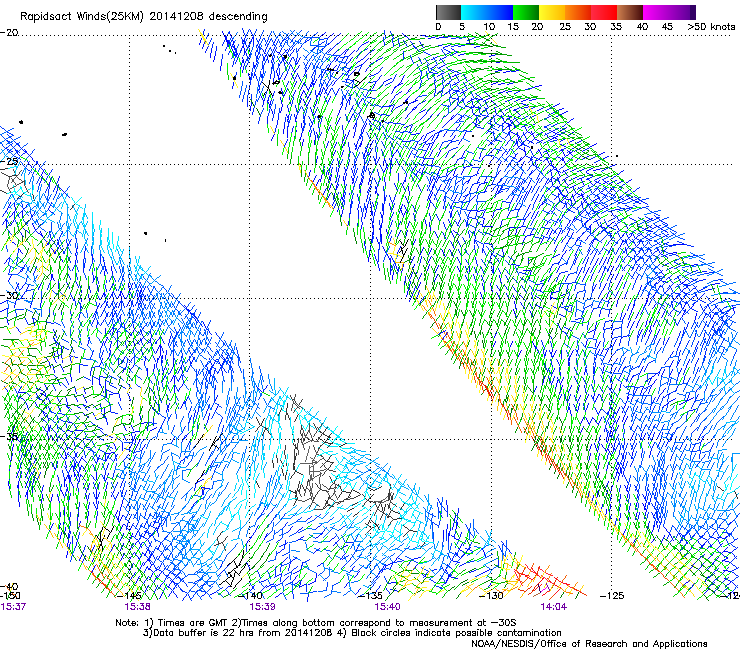740x650 pixels.
Task: Click the '15:38' time label
Action: coord(137,607)
